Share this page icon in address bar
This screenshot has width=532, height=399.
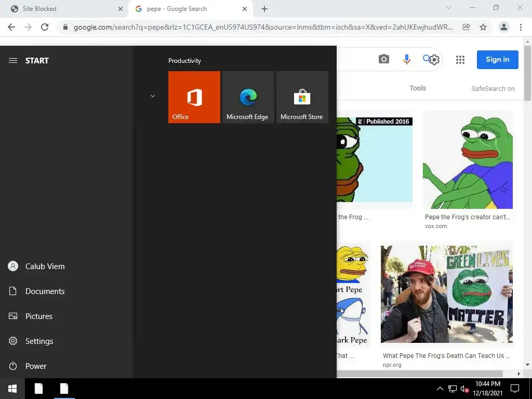(x=467, y=27)
